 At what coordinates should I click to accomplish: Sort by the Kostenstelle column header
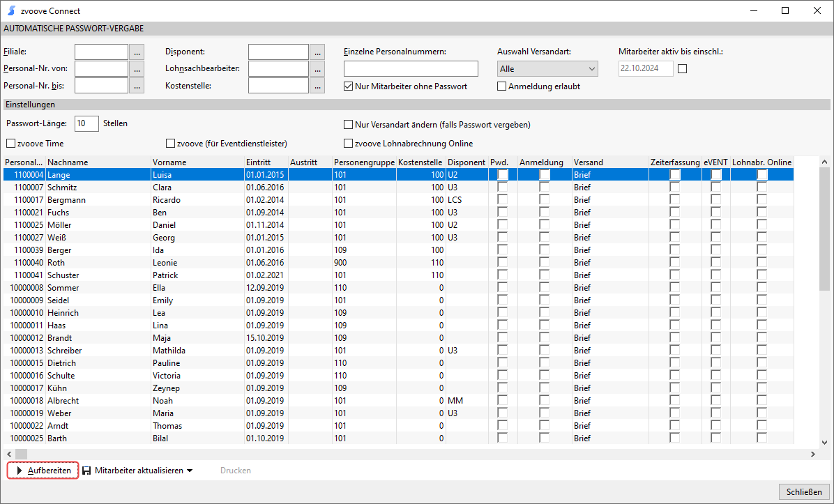click(420, 162)
